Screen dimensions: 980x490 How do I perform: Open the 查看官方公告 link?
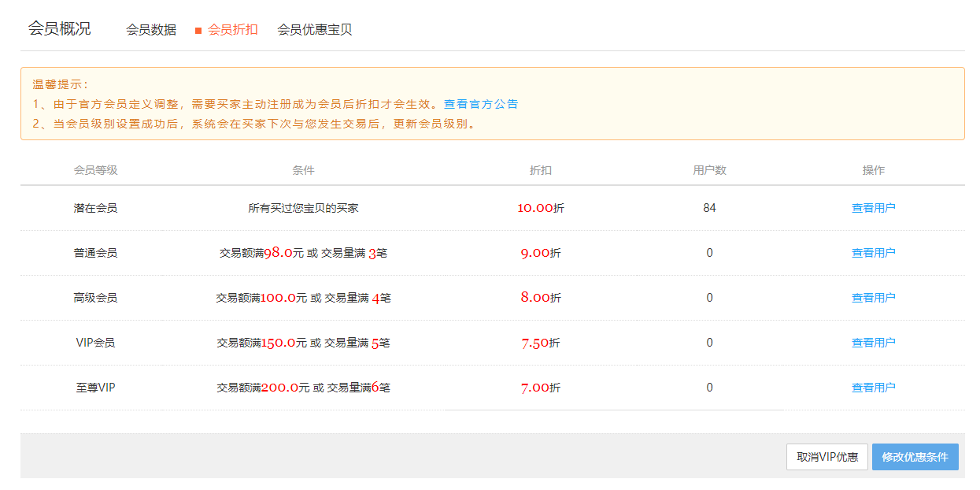pos(480,104)
